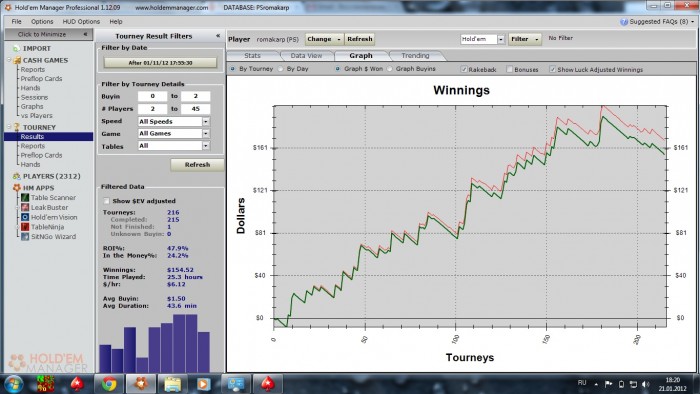Open the File menu
The height and width of the screenshot is (394, 700).
point(17,21)
